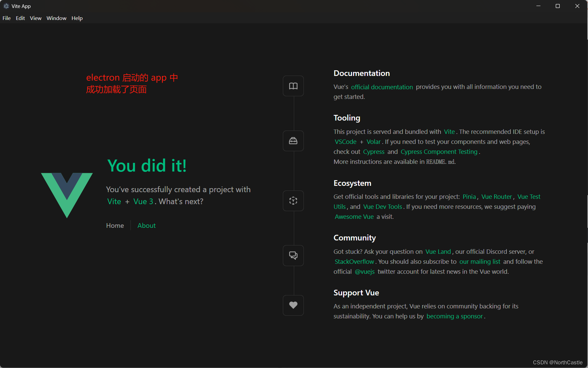Click the Community chat bubbles icon
The width and height of the screenshot is (588, 368).
click(x=293, y=255)
